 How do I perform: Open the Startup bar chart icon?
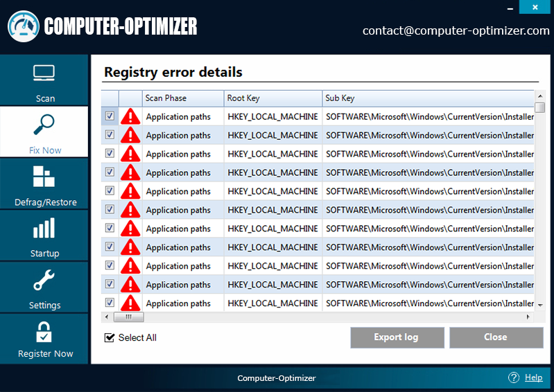(44, 228)
